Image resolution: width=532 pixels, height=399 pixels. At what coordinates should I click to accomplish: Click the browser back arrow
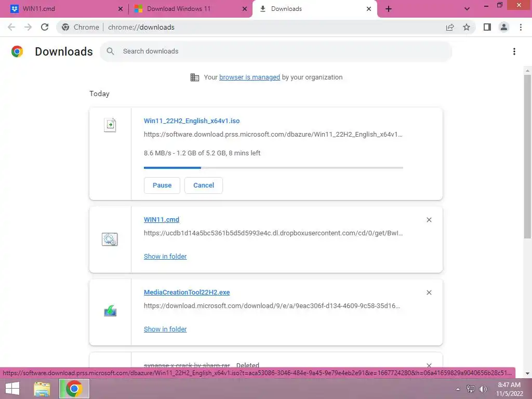pyautogui.click(x=11, y=27)
